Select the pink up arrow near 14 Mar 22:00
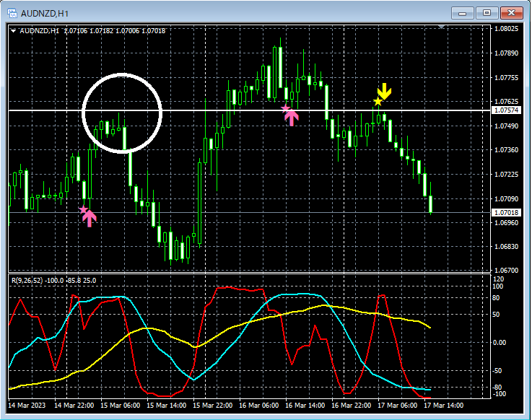Image resolution: width=532 pixels, height=420 pixels. click(90, 218)
